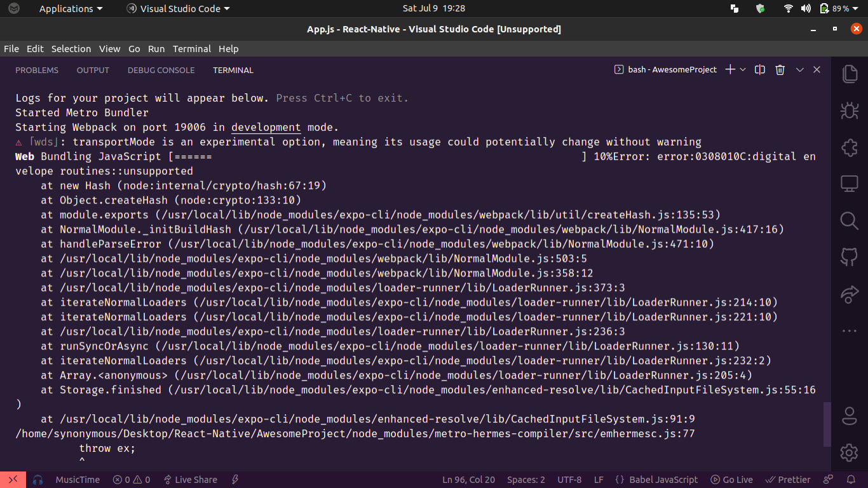This screenshot has width=868, height=488.
Task: Click the MusicTime status bar label
Action: coord(77,480)
